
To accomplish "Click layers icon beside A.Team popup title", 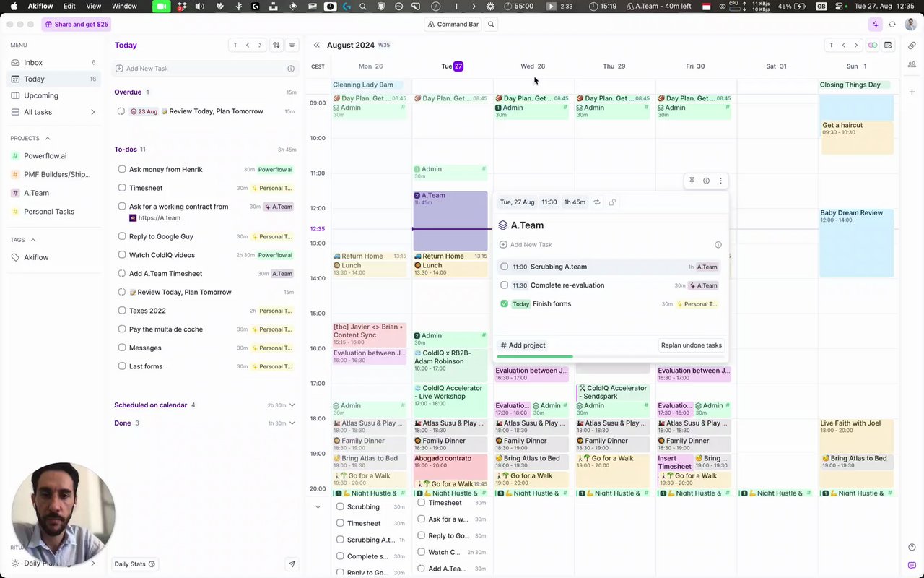I will 503,225.
